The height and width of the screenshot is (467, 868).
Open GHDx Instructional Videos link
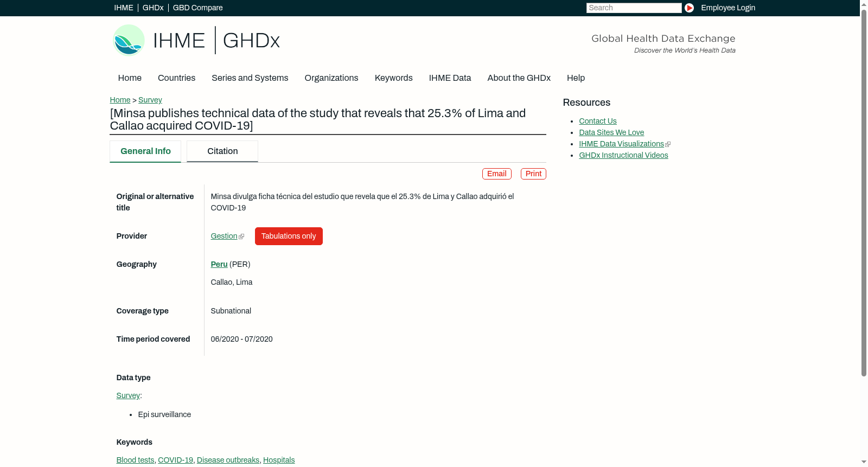(x=624, y=155)
